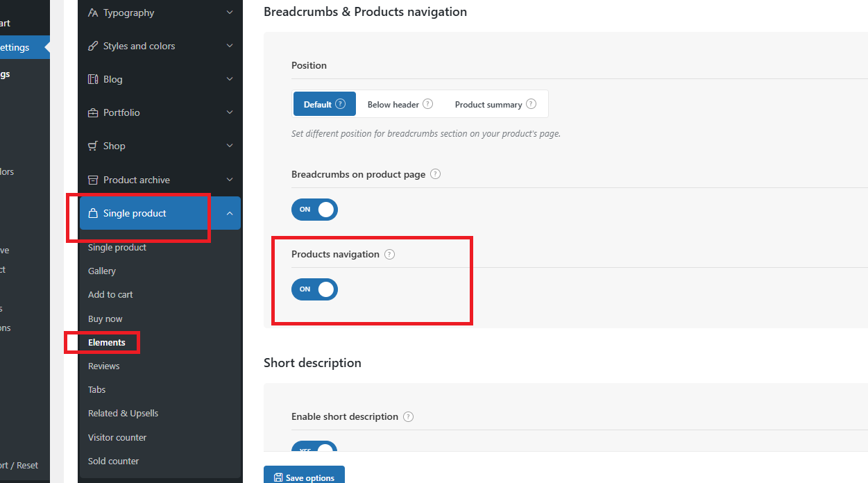868x483 pixels.
Task: Expand the Portfolio section chevron
Action: [230, 112]
